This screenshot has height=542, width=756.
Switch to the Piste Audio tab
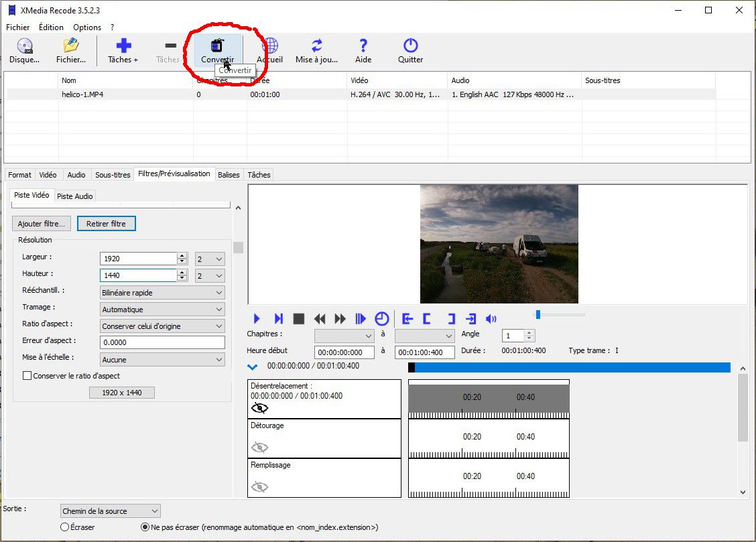coord(75,196)
